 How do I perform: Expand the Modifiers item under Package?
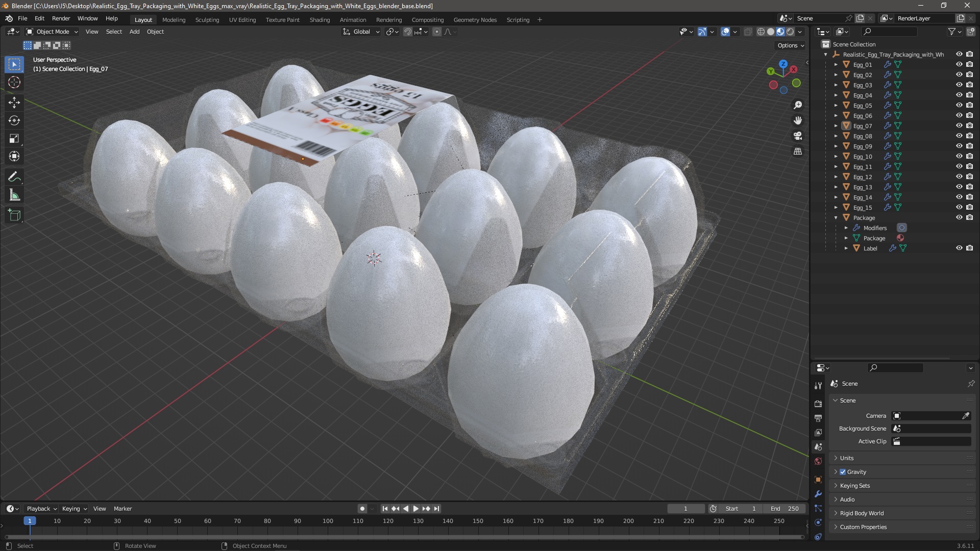pyautogui.click(x=846, y=228)
